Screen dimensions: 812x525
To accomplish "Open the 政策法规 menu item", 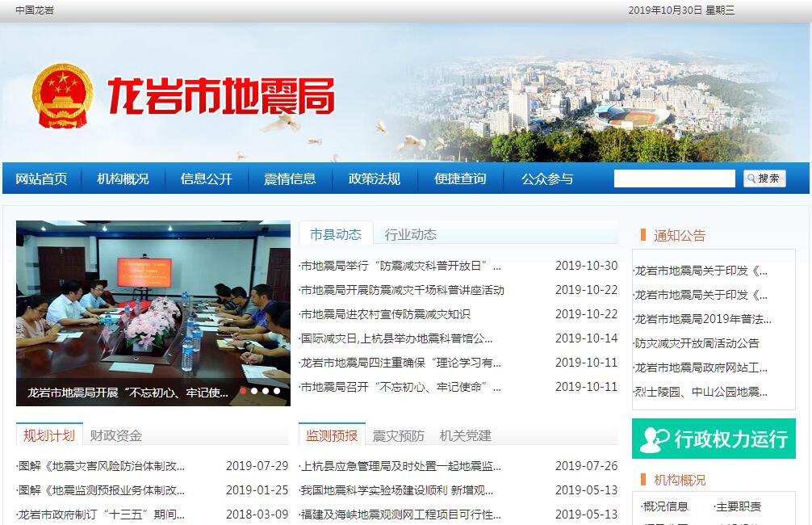I will [374, 178].
